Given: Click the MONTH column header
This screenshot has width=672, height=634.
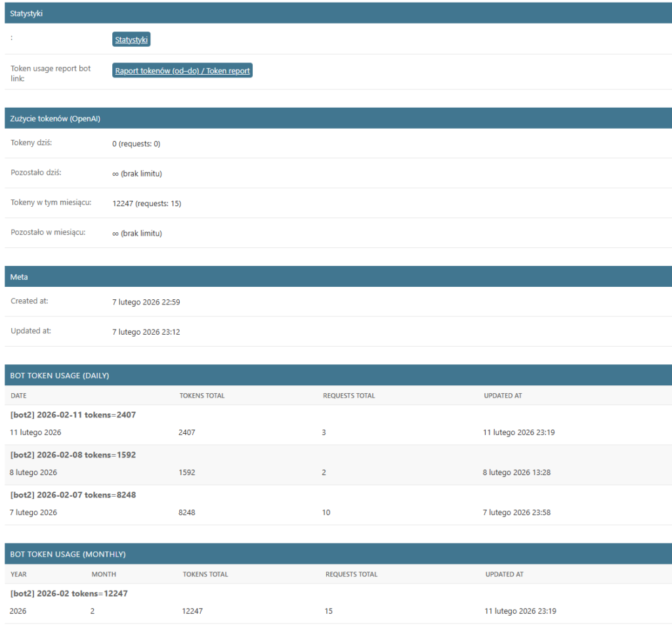Looking at the screenshot, I should 104,574.
